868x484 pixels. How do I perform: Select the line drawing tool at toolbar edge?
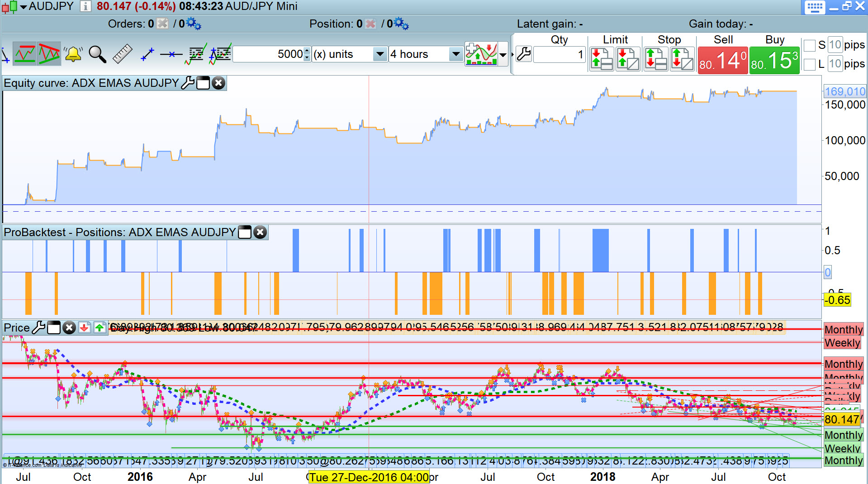click(5, 55)
